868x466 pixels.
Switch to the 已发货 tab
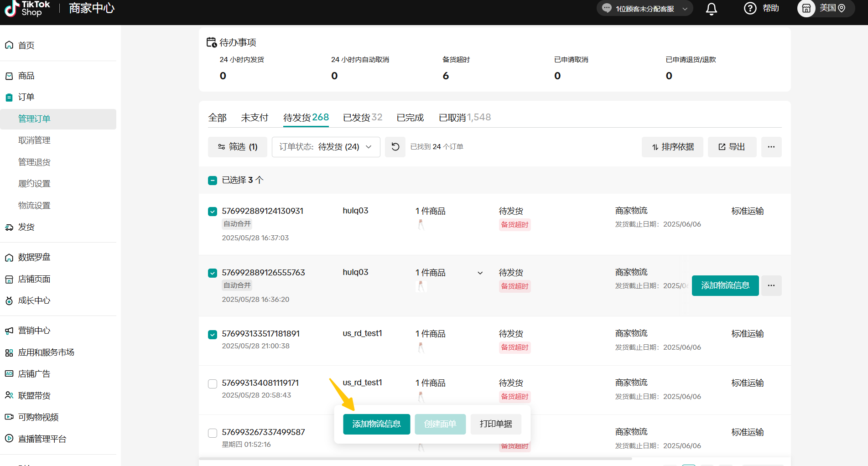coord(362,118)
